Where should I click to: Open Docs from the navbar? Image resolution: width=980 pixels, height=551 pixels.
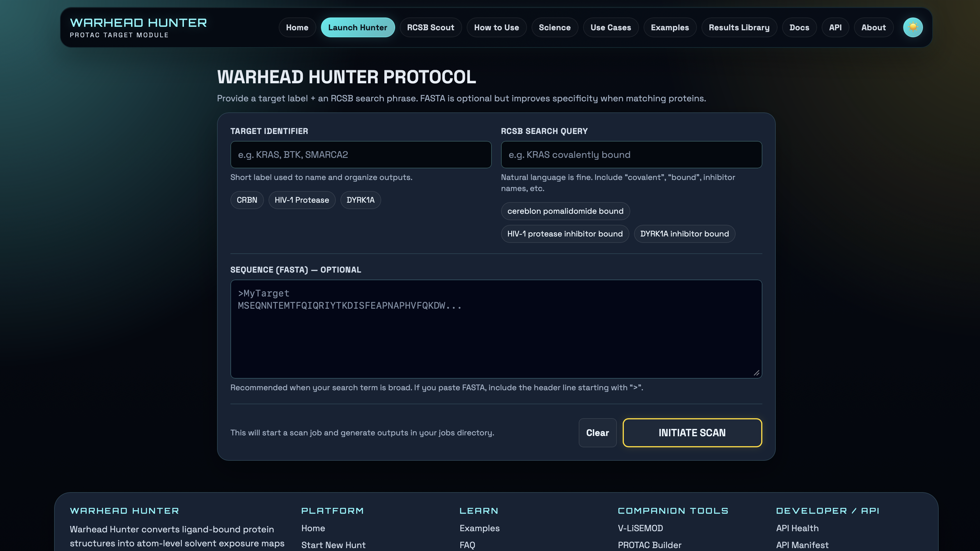(x=799, y=27)
